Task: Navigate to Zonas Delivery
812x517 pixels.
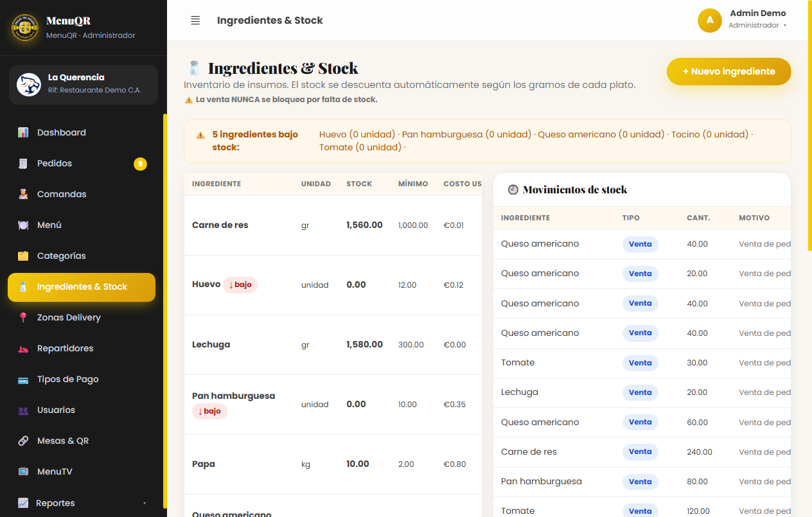Action: pos(82,317)
